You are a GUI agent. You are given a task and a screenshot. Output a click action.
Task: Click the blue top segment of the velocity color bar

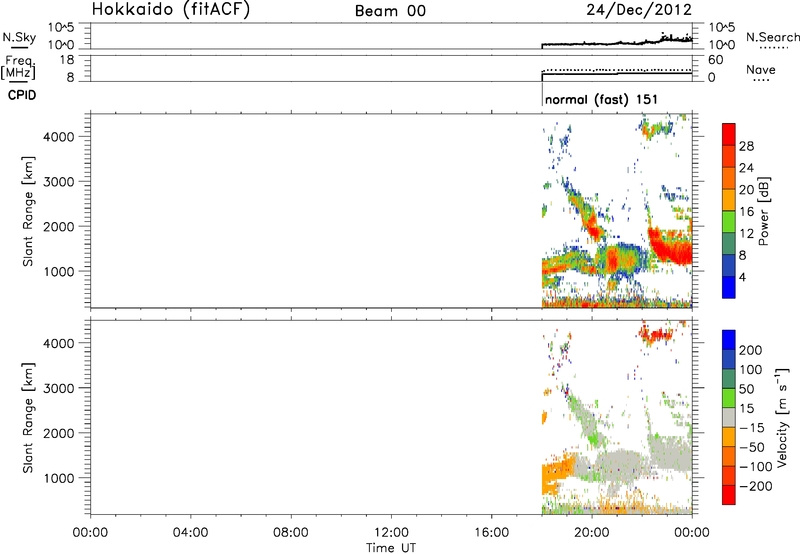729,340
